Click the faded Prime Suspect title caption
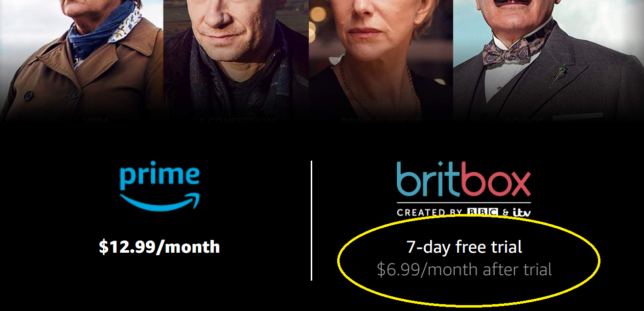The image size is (644, 311). (381, 119)
